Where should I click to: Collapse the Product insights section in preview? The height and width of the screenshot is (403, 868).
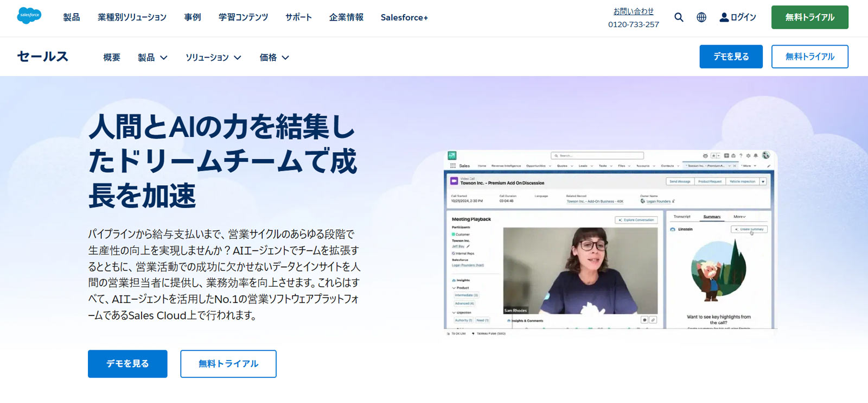454,288
